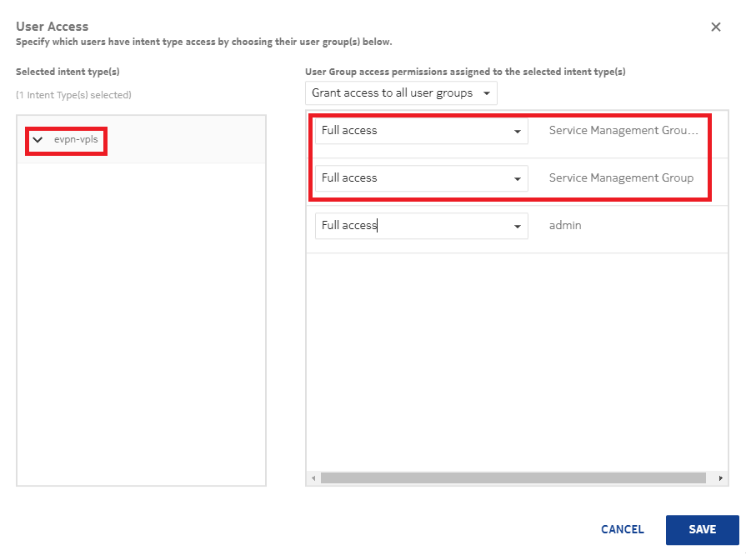The height and width of the screenshot is (560, 751).
Task: Collapse the evpn-vpls chevron arrow
Action: click(x=38, y=140)
